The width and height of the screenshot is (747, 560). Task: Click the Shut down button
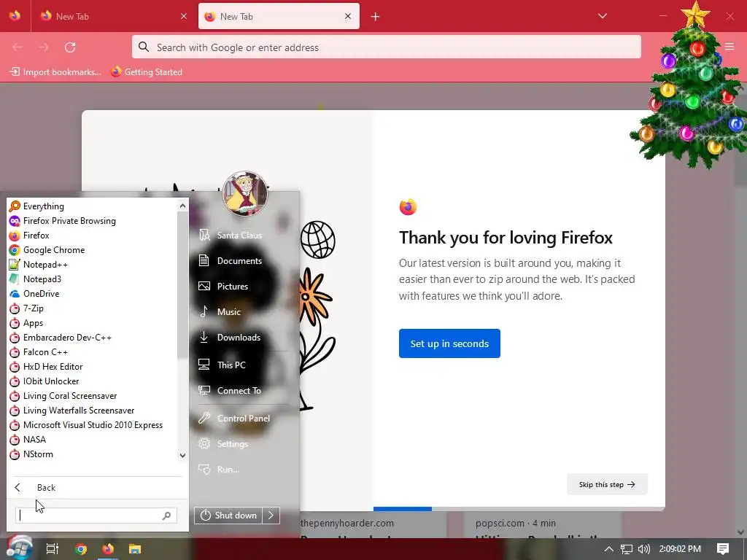click(x=228, y=516)
